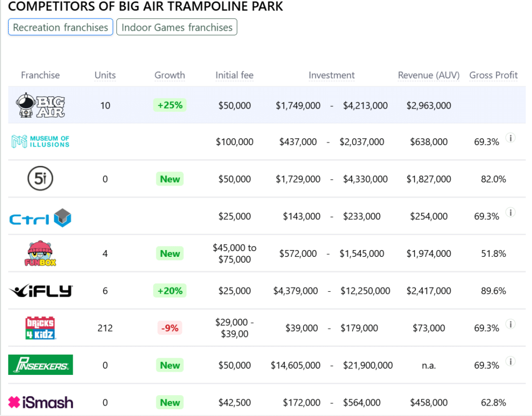Sort by Franchise column header
532x416 pixels.
click(x=41, y=75)
